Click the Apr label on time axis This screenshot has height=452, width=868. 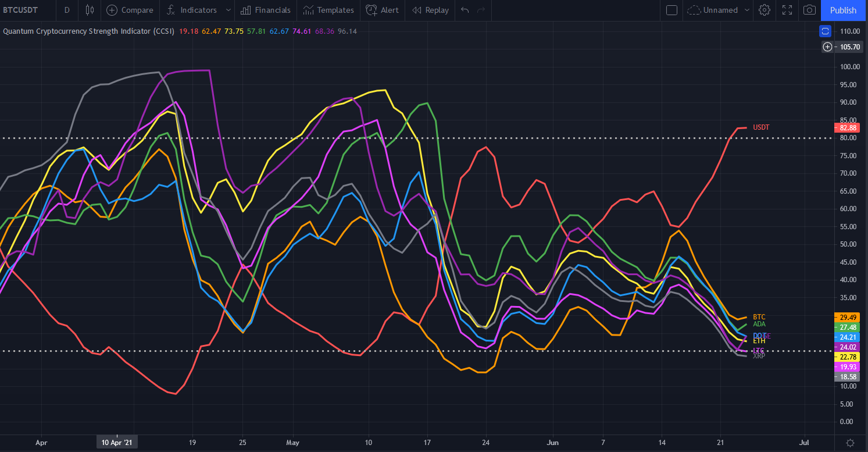pyautogui.click(x=41, y=442)
